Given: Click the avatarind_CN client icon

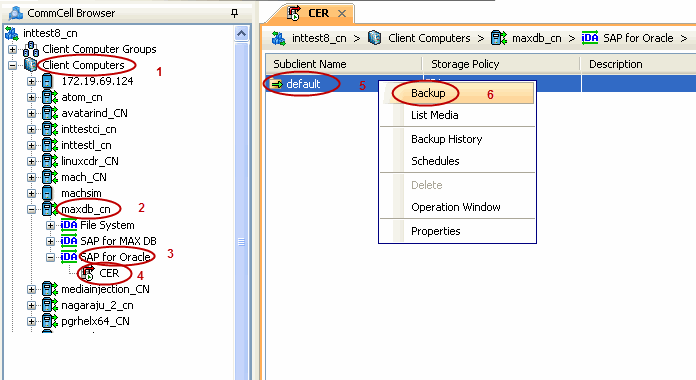Looking at the screenshot, I should pos(50,113).
